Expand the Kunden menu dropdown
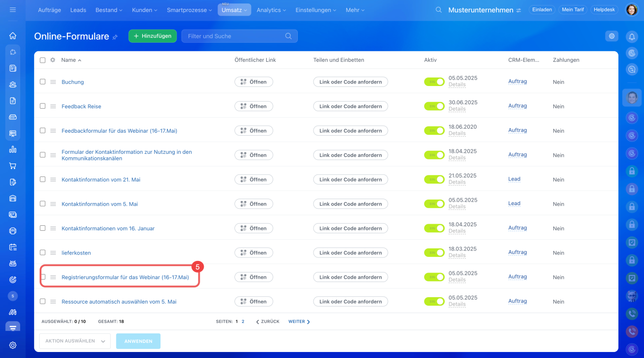The height and width of the screenshot is (358, 644). (x=144, y=10)
